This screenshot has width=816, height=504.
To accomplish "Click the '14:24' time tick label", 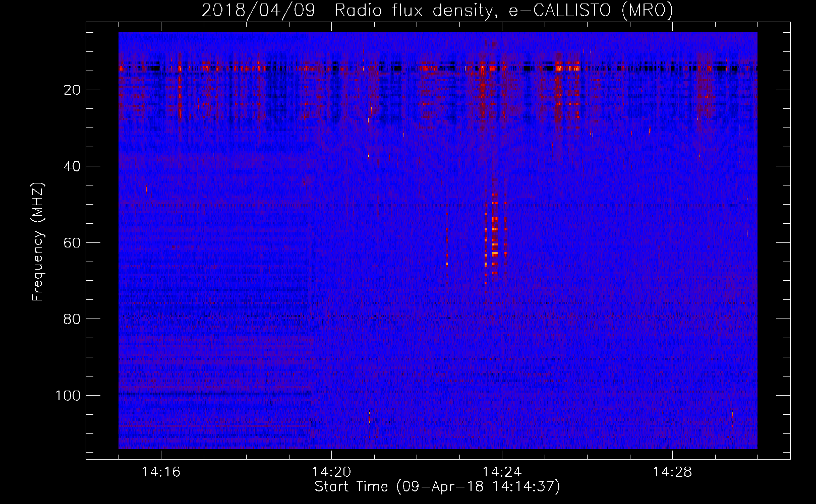I will click(x=502, y=472).
